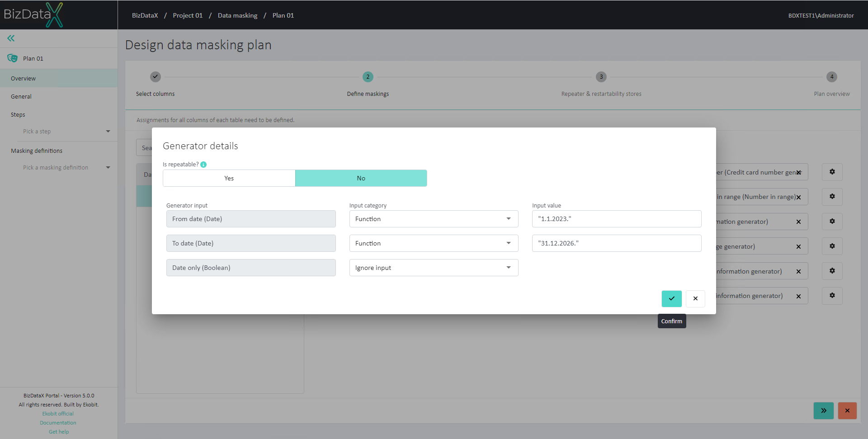Click the Plan 01 breadcrumb

click(283, 15)
